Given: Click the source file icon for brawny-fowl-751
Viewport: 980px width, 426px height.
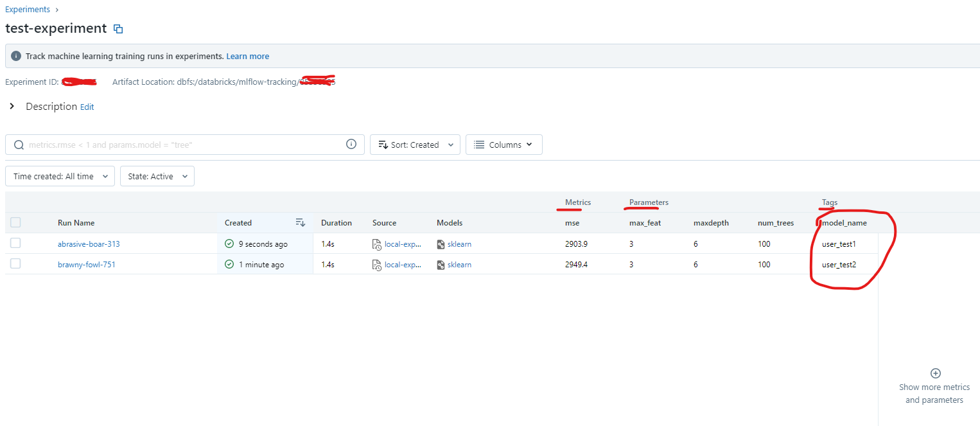Looking at the screenshot, I should pos(377,265).
